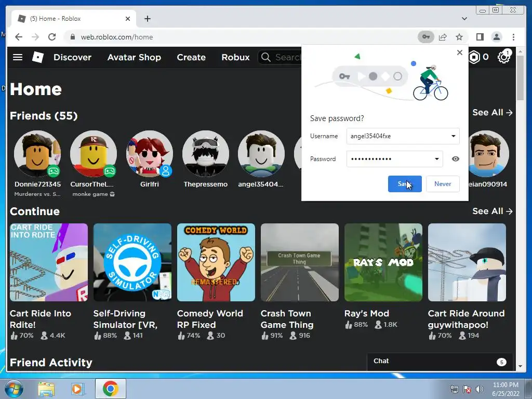Click the Roblox logo icon
This screenshot has height=399, width=532.
click(x=37, y=57)
